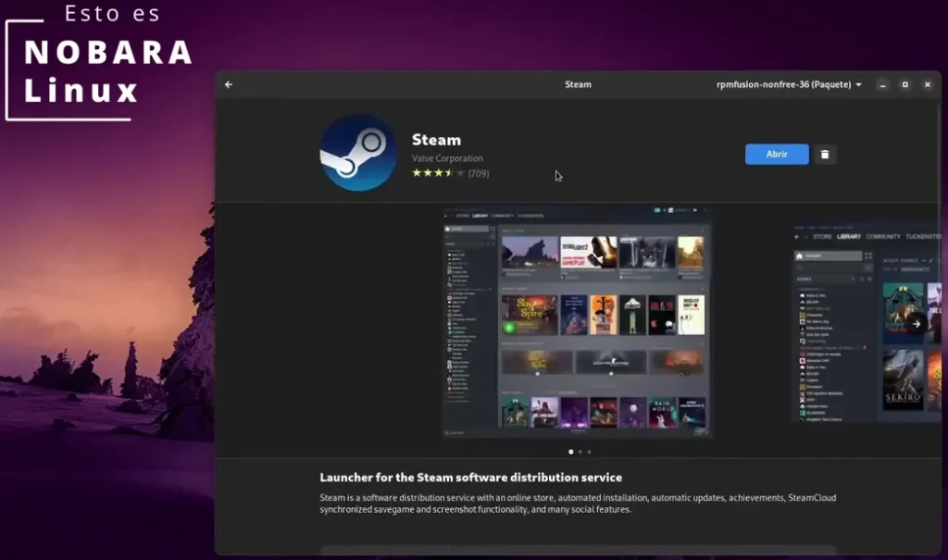Click the Steam logo icon
The image size is (948, 560).
pos(358,153)
